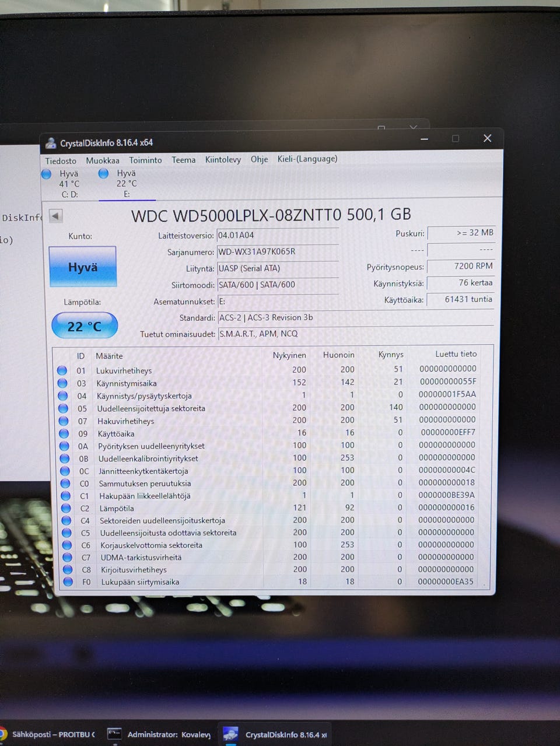Viewport: 560px width, 746px height.
Task: Click status icon of C6 Korjauskelvottomia sektoreita
Action: coord(67,545)
